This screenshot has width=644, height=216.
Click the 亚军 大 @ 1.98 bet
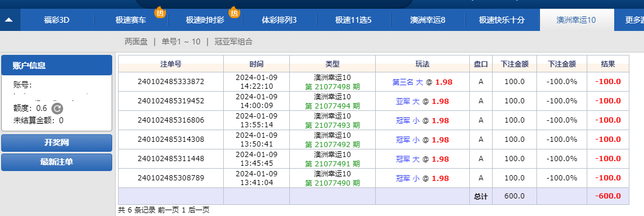(422, 102)
